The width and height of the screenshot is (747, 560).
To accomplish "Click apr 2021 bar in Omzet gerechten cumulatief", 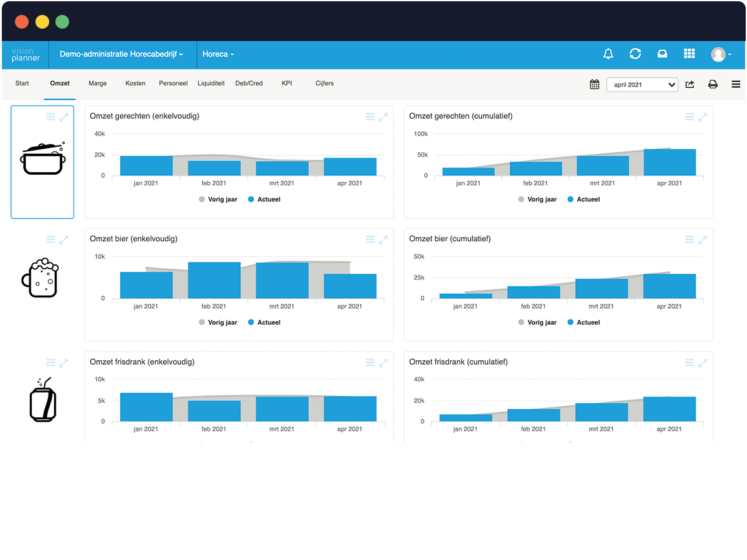I will pyautogui.click(x=670, y=162).
